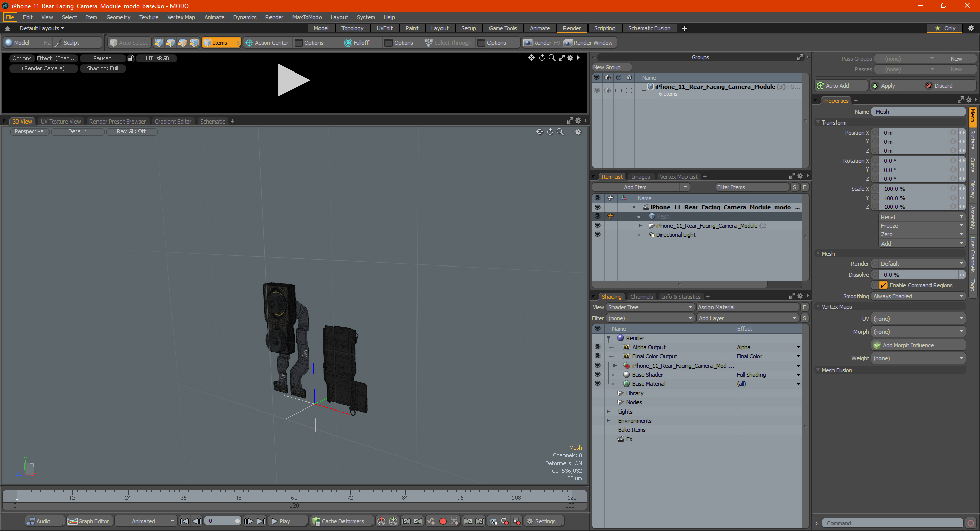This screenshot has width=980, height=531.
Task: Jump to previous keyframe icon
Action: 419,521
